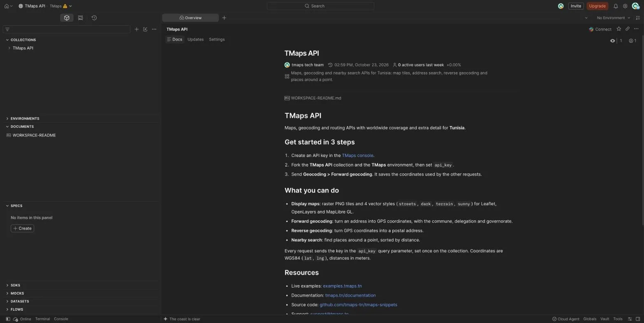Screen dimensions: 644x323
Task: Open the No Environment dropdown
Action: click(614, 18)
